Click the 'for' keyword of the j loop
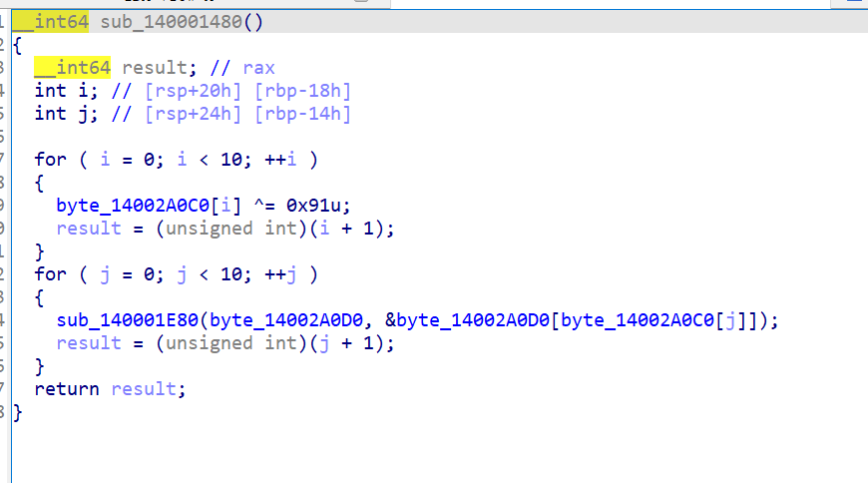 click(x=50, y=274)
